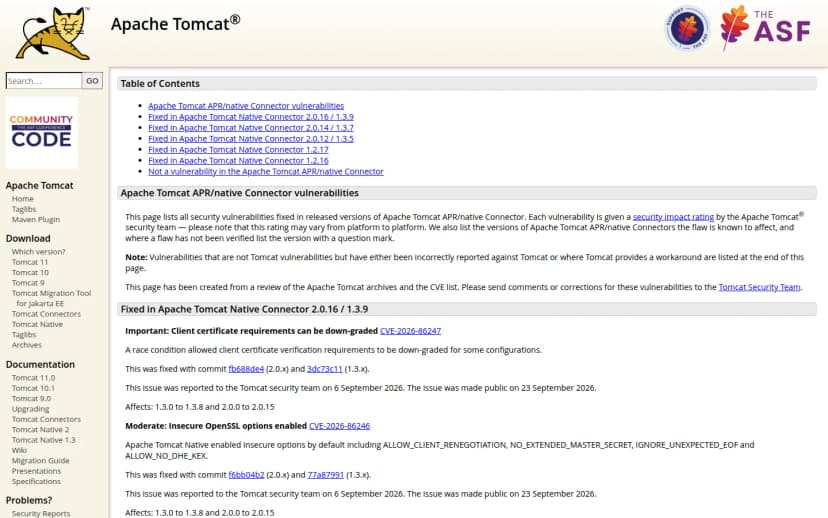Jump to Fixed in Native Connector 2.0.16 / 1.3.9

tap(251, 117)
